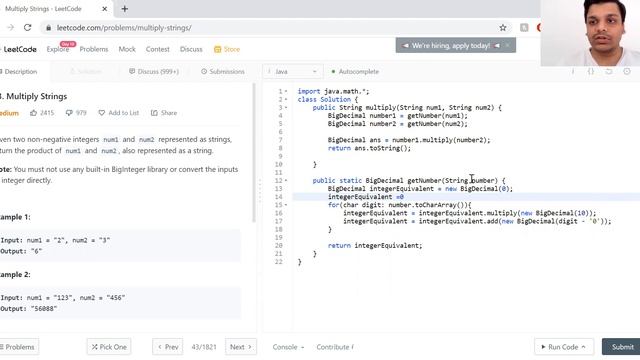Click the Share button
The height and width of the screenshot is (360, 640).
[164, 113]
